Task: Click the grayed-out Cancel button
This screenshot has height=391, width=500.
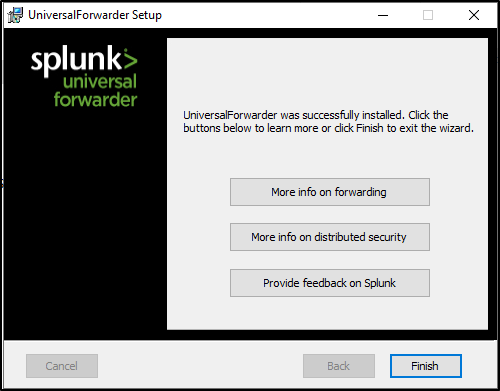Action: tap(62, 366)
